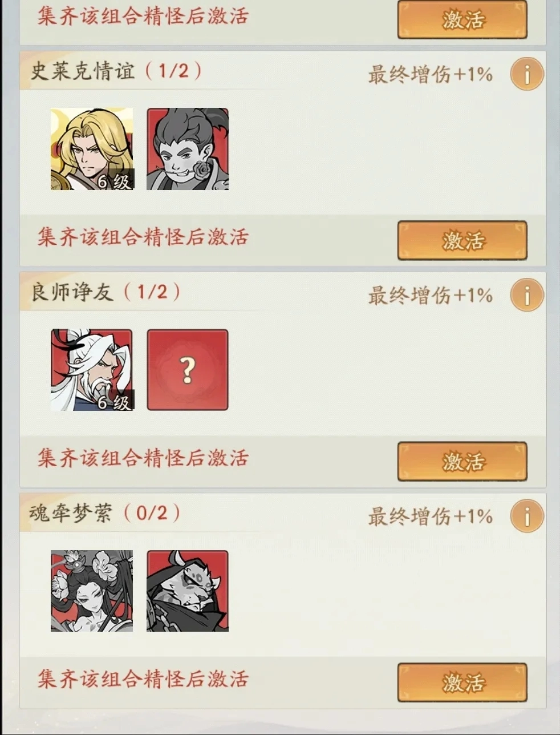Open info icon for 良师诤友 combo
560x735 pixels.
(527, 295)
